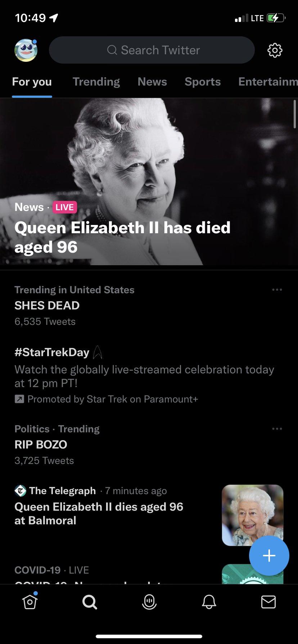Open your profile avatar
298x644 pixels.
coord(26,50)
